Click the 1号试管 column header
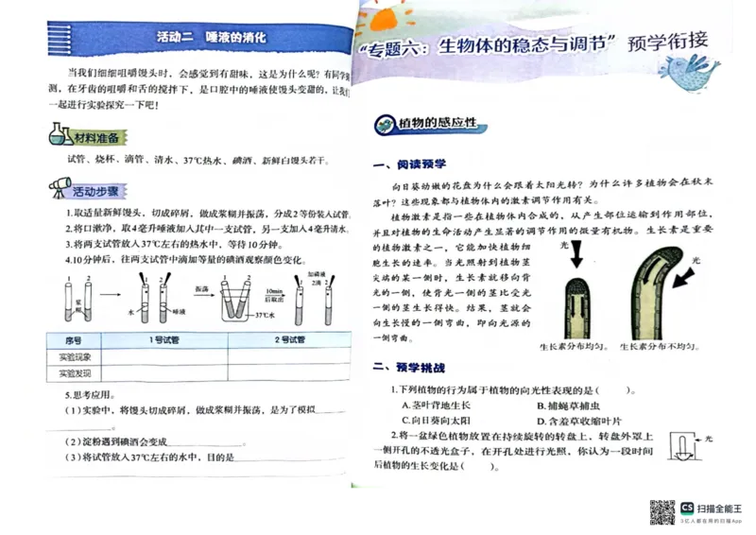Screen dimensions: 756x535 pos(164,340)
